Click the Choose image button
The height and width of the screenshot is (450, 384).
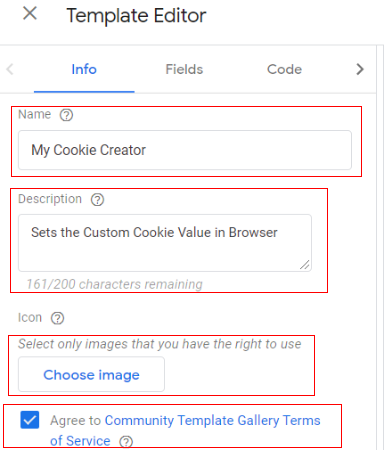click(91, 374)
